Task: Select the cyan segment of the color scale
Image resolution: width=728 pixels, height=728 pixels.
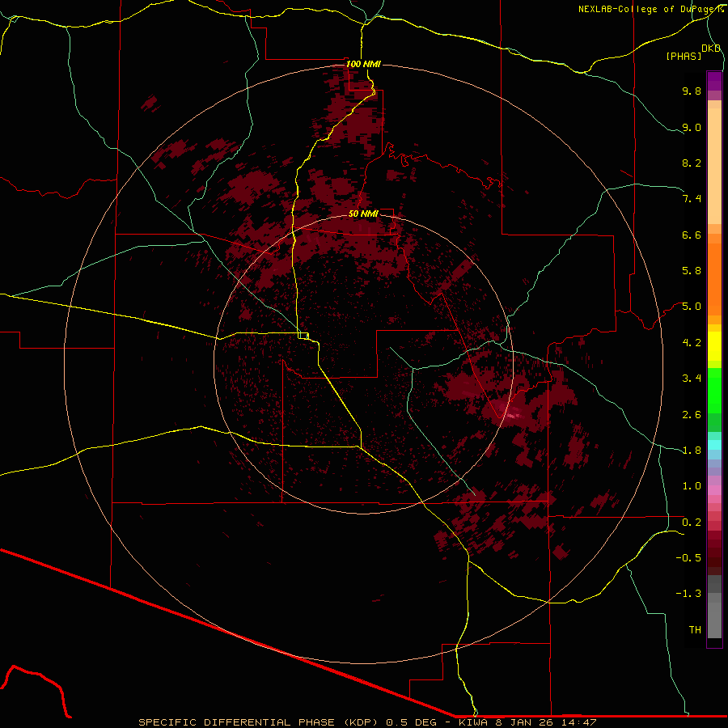Action: pyautogui.click(x=714, y=444)
